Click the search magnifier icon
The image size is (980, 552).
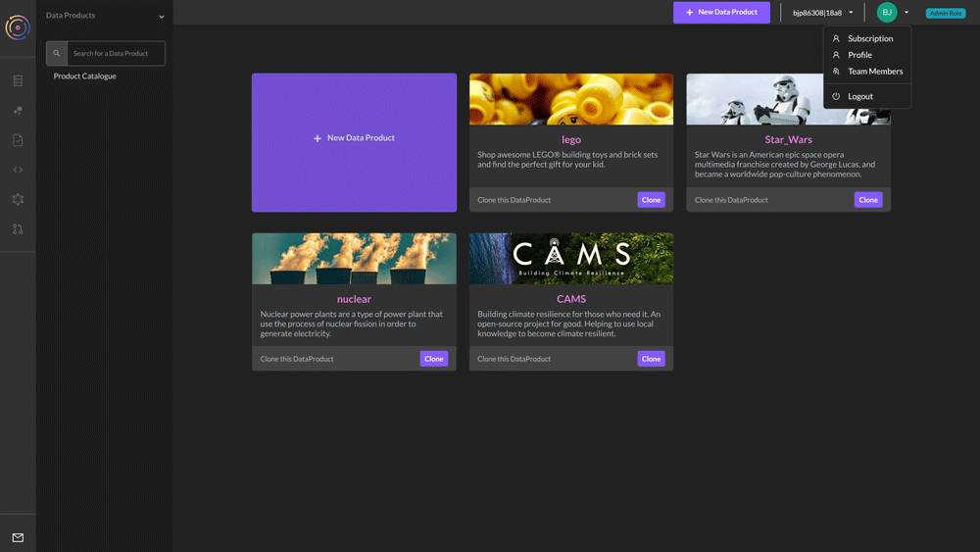click(x=56, y=53)
